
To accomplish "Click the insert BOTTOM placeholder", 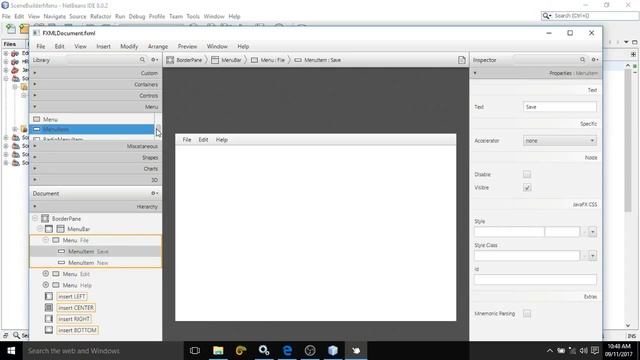I will click(77, 330).
